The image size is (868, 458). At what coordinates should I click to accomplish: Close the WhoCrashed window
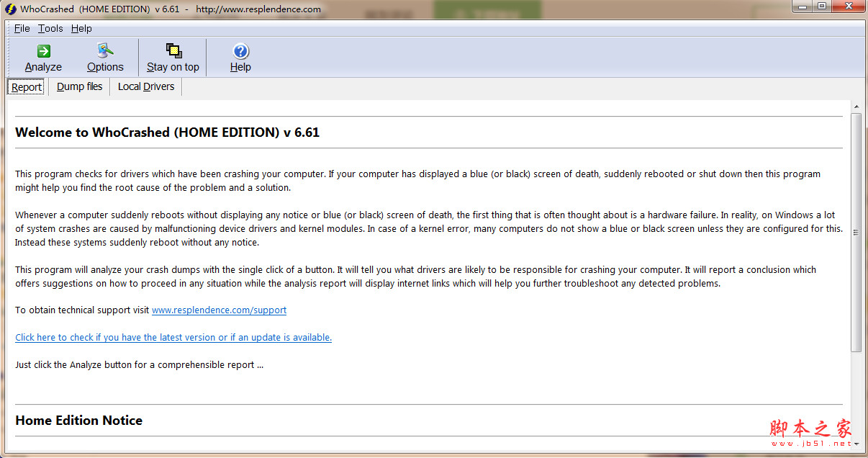pyautogui.click(x=847, y=6)
